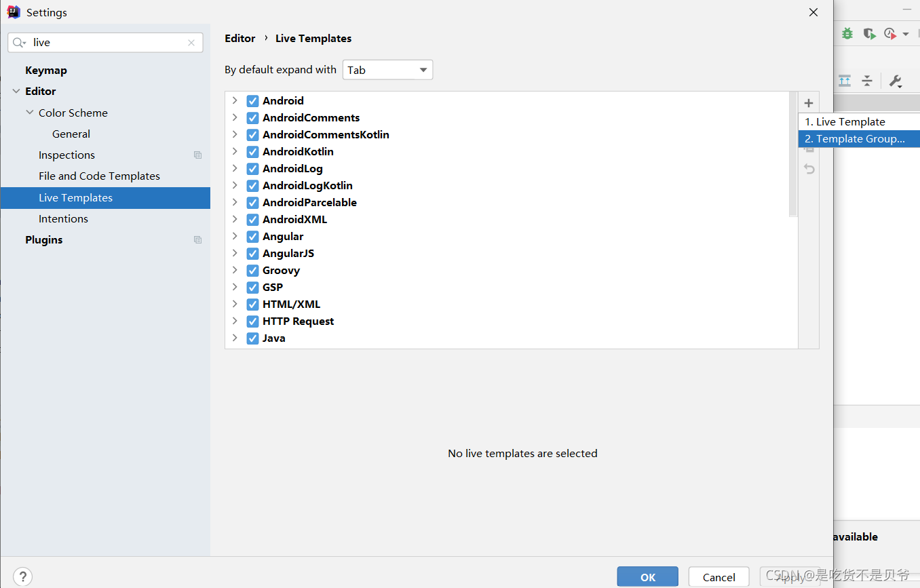Select the AngularJS group row text
The height and width of the screenshot is (588, 920).
tap(288, 254)
